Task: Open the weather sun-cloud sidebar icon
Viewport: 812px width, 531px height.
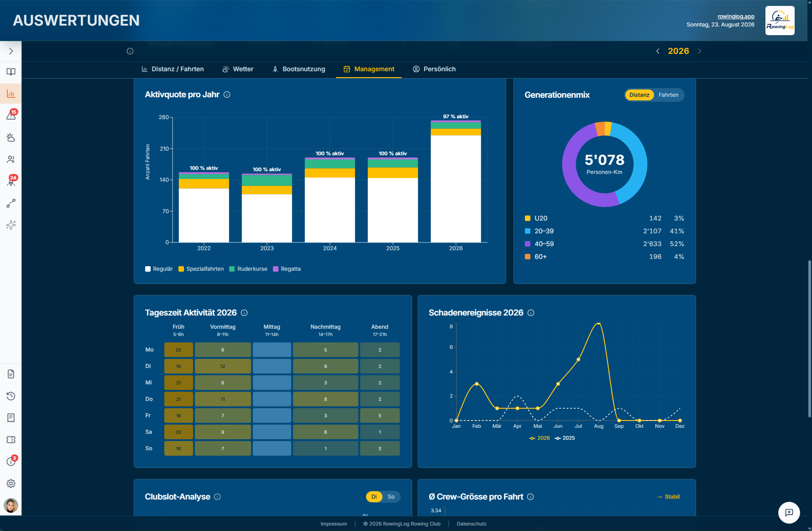Action: (x=11, y=137)
